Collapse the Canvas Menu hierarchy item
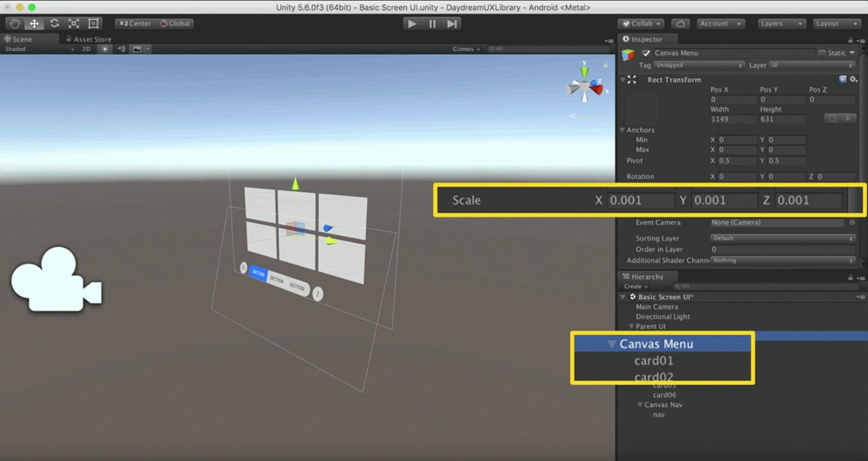Screen dimensions: 868x461 [x=612, y=344]
